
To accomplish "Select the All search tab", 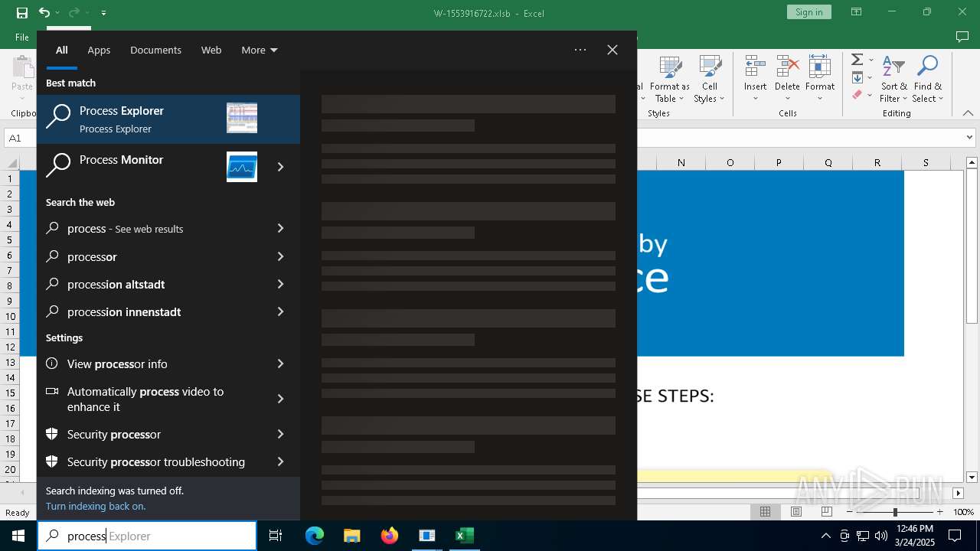I will pyautogui.click(x=62, y=51).
